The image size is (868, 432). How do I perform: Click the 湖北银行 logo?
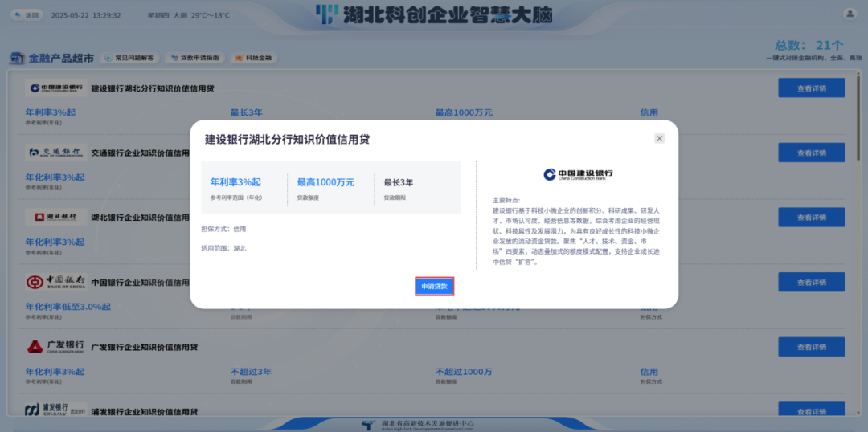[x=56, y=218]
